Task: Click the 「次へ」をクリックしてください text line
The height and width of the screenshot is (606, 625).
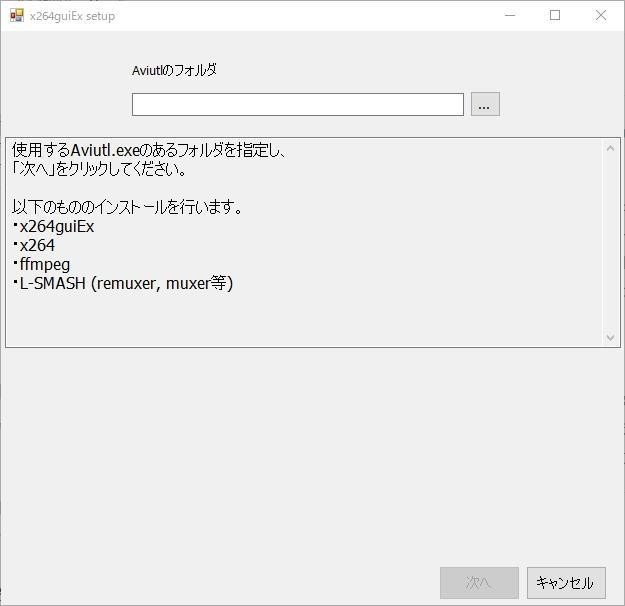Action: tap(99, 169)
